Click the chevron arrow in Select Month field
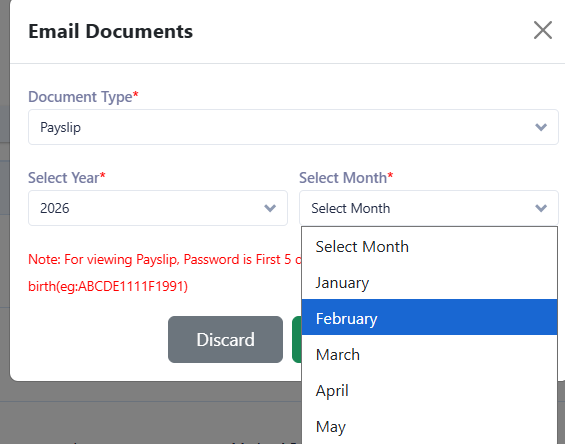Image resolution: width=565 pixels, height=444 pixels. point(541,208)
